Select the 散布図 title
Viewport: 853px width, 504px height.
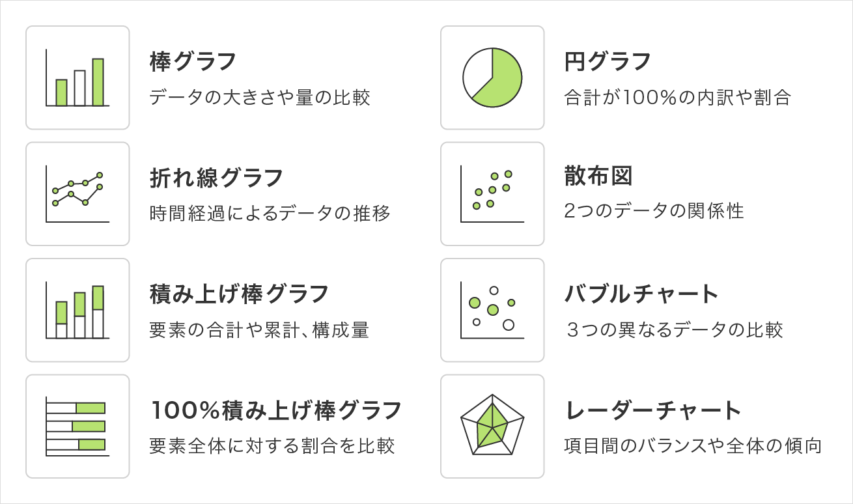pyautogui.click(x=598, y=176)
